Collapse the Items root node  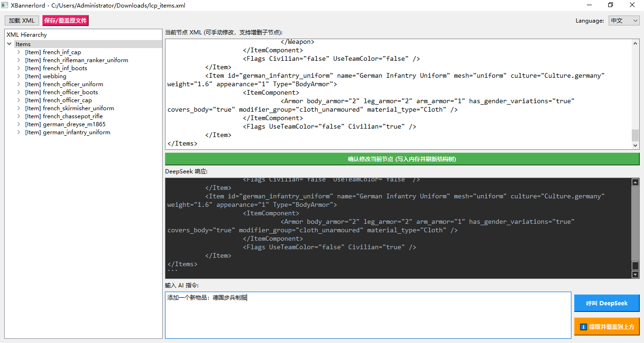pyautogui.click(x=9, y=44)
